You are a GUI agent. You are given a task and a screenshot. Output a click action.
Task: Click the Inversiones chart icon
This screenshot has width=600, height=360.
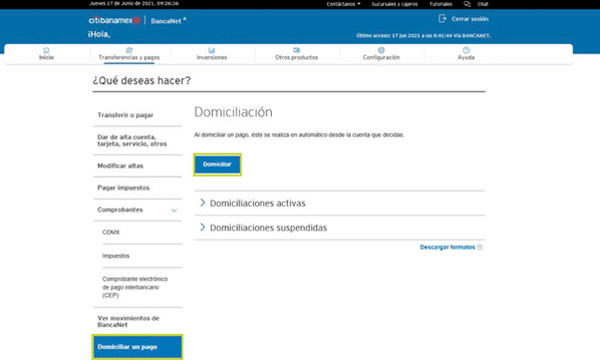point(212,50)
